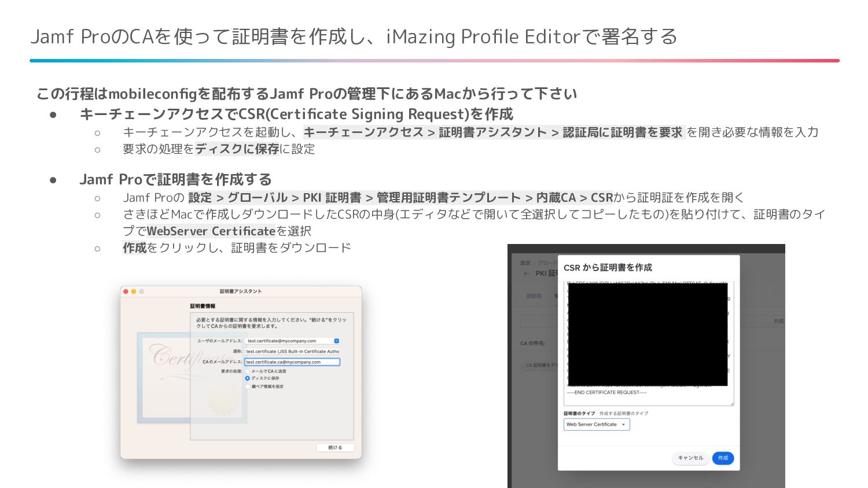Click the highlighted WebServer Certificate text
The height and width of the screenshot is (488, 868).
211,231
